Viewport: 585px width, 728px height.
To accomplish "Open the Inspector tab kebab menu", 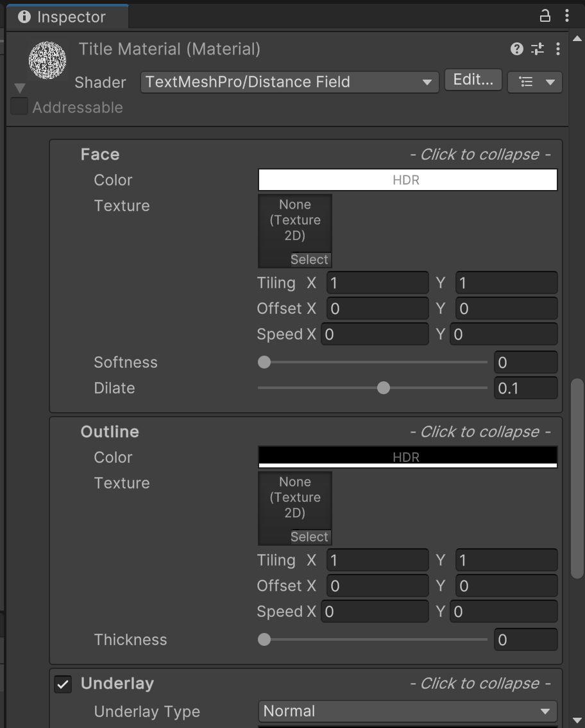I will (567, 17).
